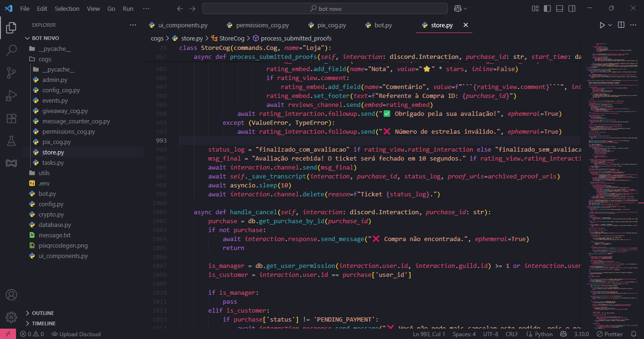Open the Run and Debug view
The image size is (644, 339).
(x=11, y=96)
